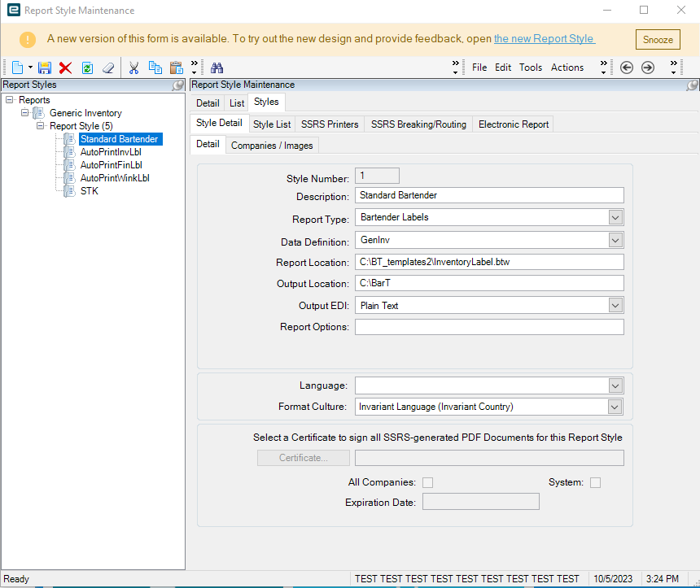Open the new Report Style link
The height and width of the screenshot is (588, 700).
544,39
